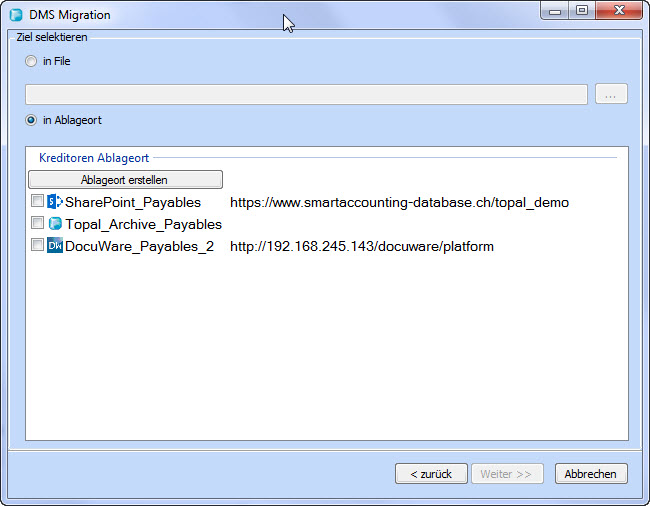Go back with the "< zurück" button
The image size is (650, 506).
(x=430, y=474)
